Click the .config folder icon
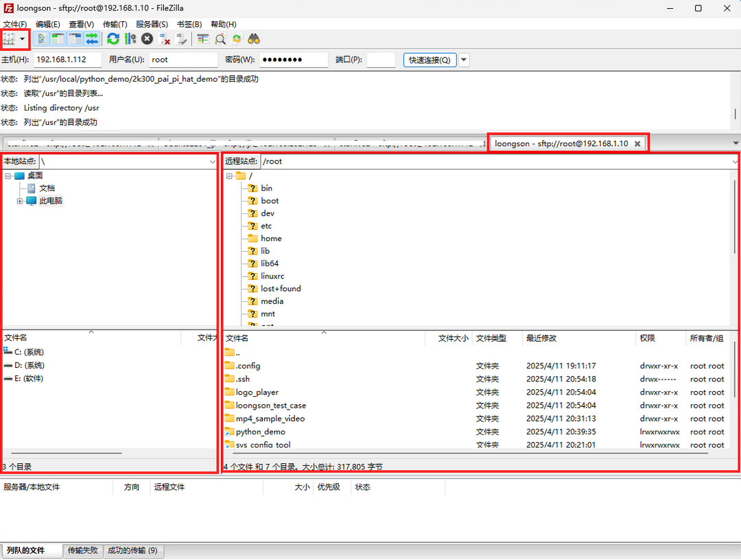 [230, 365]
